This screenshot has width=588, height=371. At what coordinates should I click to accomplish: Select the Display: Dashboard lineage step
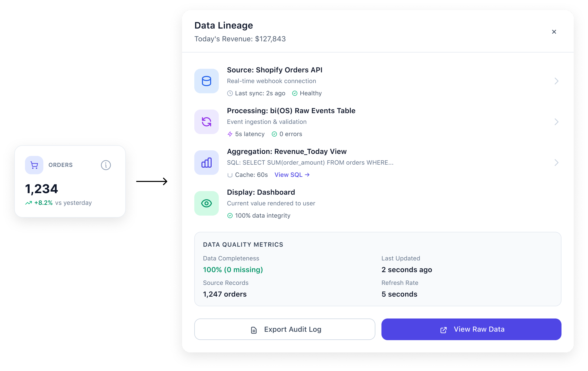[x=261, y=192]
